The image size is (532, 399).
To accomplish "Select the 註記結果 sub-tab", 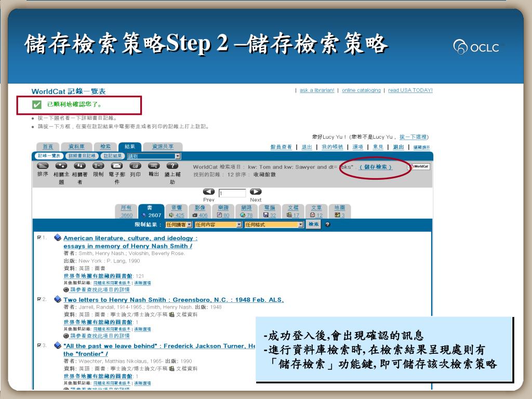I will 112,156.
